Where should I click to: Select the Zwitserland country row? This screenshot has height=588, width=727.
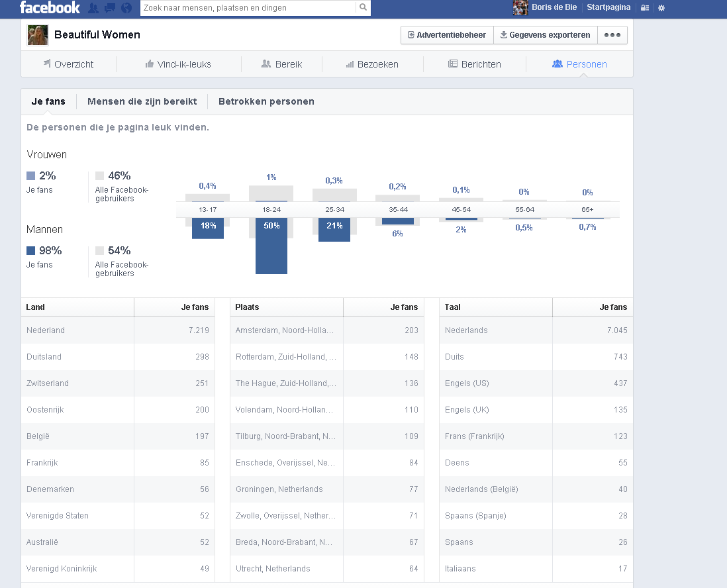point(118,383)
